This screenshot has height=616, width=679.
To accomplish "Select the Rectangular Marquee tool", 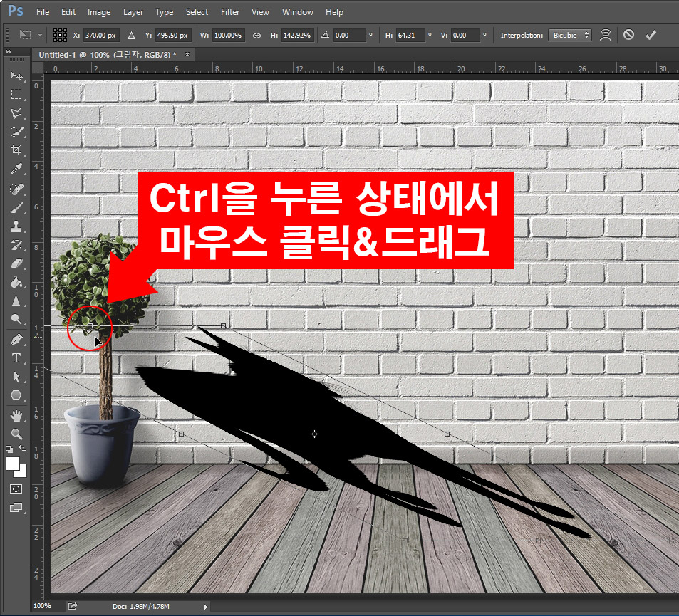I will pos(16,94).
